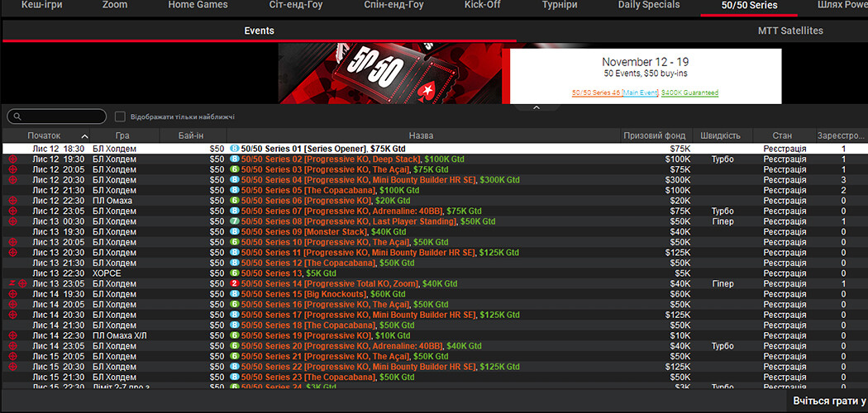Viewport: 868px width, 413px height.
Task: Switch to the MTT Satellites tab
Action: click(789, 31)
